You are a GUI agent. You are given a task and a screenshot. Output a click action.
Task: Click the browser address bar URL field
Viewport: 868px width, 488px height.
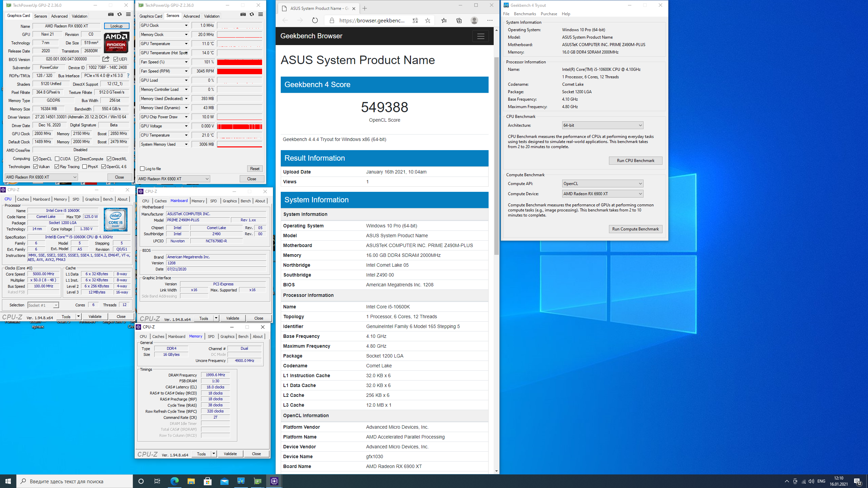pyautogui.click(x=372, y=20)
